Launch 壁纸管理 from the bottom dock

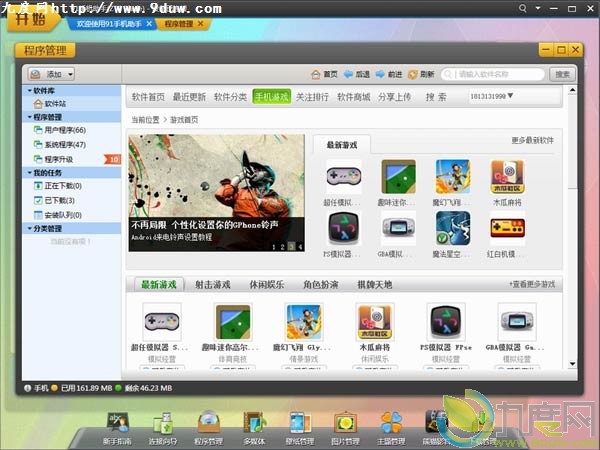click(x=300, y=429)
